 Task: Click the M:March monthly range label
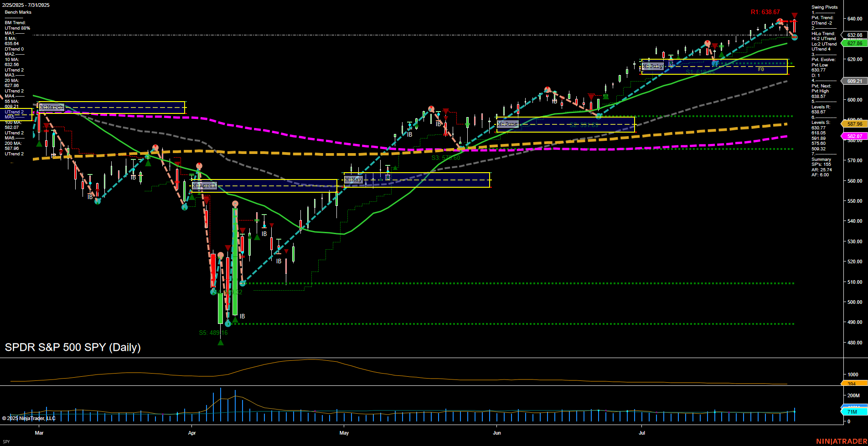pos(52,107)
